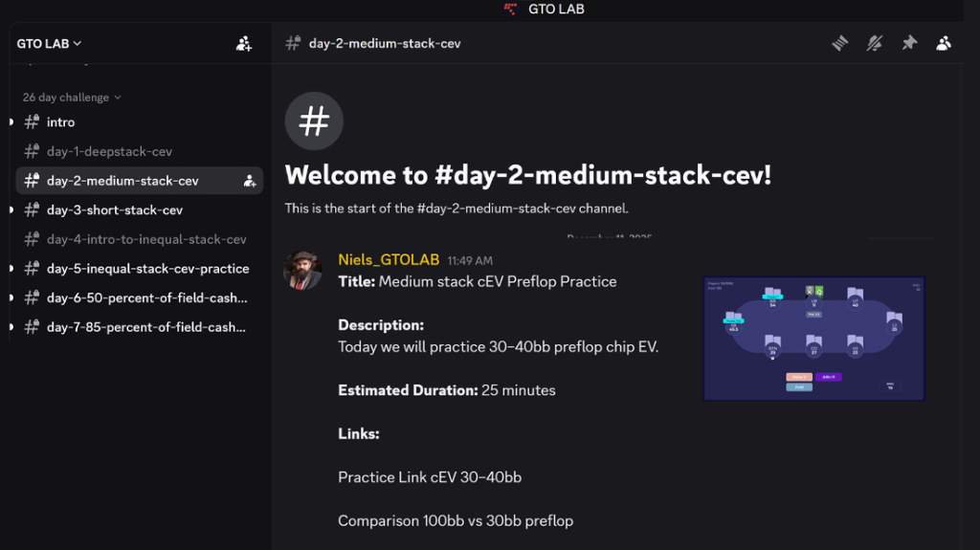Viewport: 980px width, 550px height.
Task: Select the day-5-inequal-stack-cev-practice channel
Action: point(147,269)
